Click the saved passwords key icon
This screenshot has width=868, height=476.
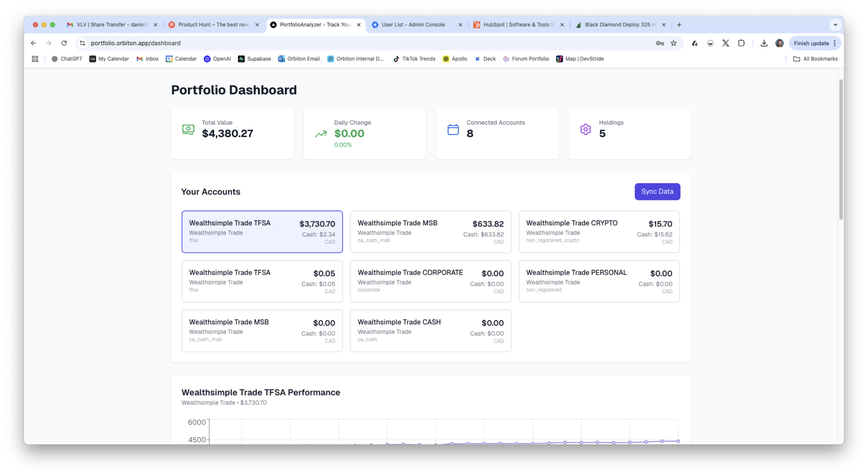(659, 43)
